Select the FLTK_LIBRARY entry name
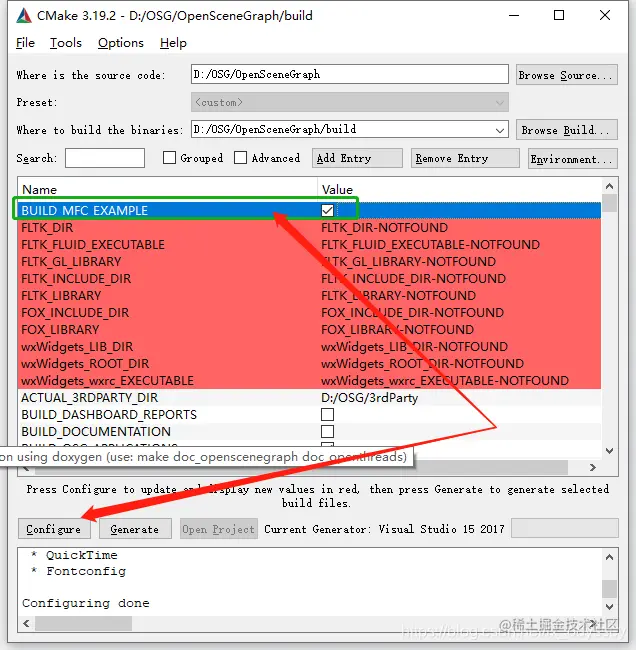 (61, 296)
